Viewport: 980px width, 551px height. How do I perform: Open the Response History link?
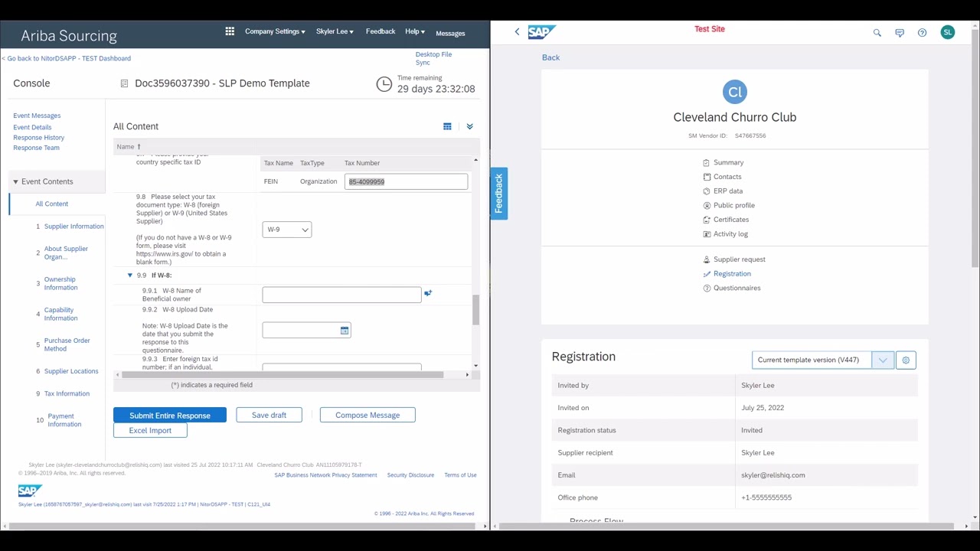point(38,138)
